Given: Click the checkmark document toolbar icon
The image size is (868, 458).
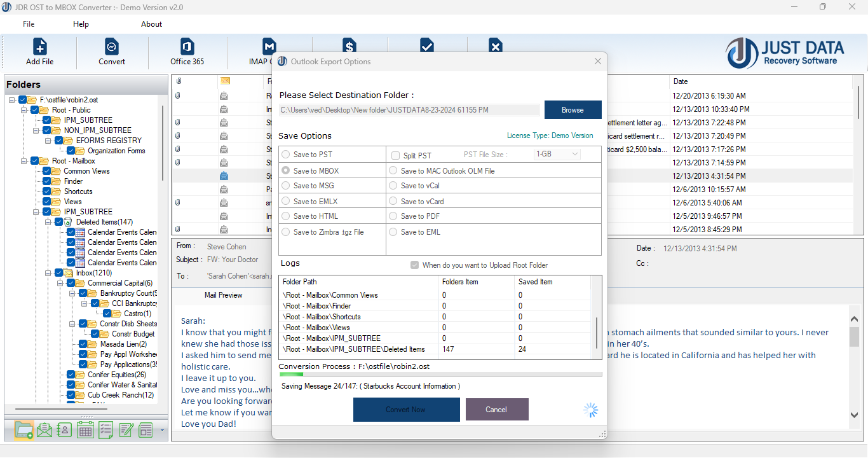Looking at the screenshot, I should pos(427,45).
